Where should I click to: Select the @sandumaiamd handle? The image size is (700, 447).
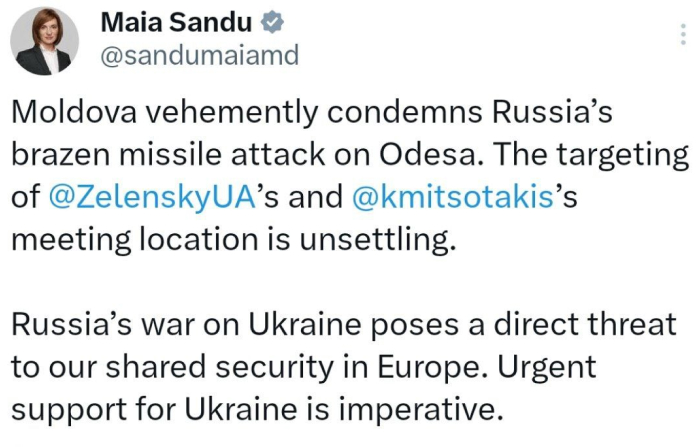point(200,56)
